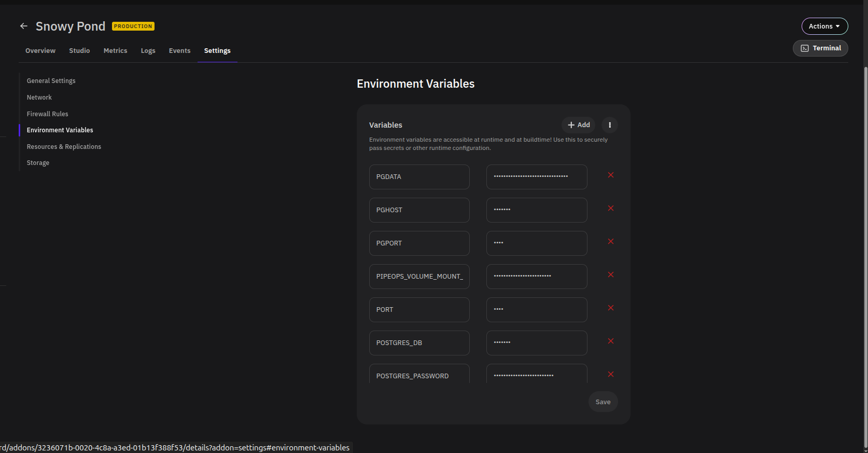The height and width of the screenshot is (453, 868).
Task: Click the PGDATA masked value field
Action: pyautogui.click(x=537, y=177)
